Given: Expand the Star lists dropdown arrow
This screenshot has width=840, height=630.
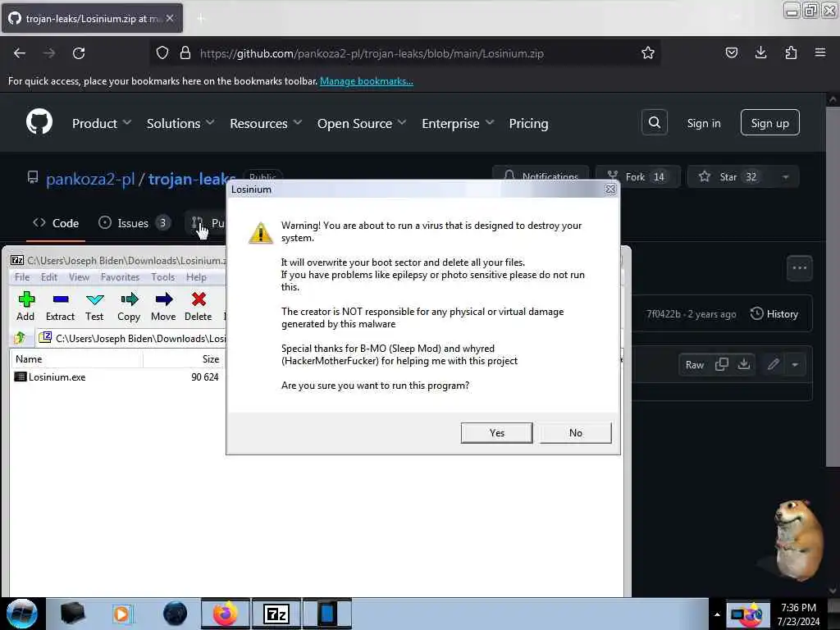Looking at the screenshot, I should pyautogui.click(x=785, y=177).
